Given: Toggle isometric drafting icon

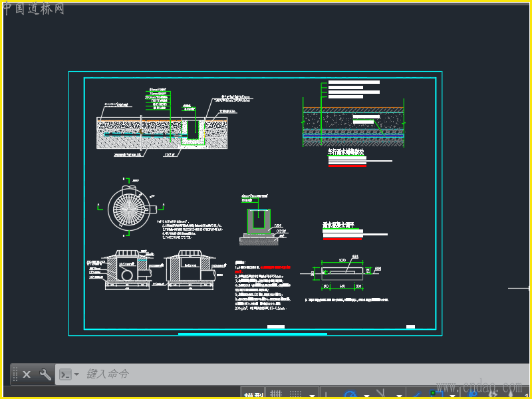Looking at the screenshot, I should [381, 393].
